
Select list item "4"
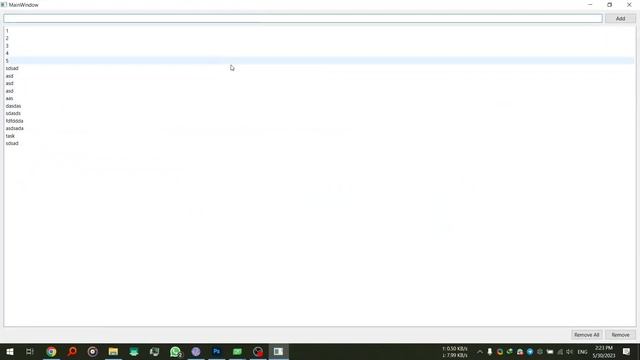(x=319, y=53)
